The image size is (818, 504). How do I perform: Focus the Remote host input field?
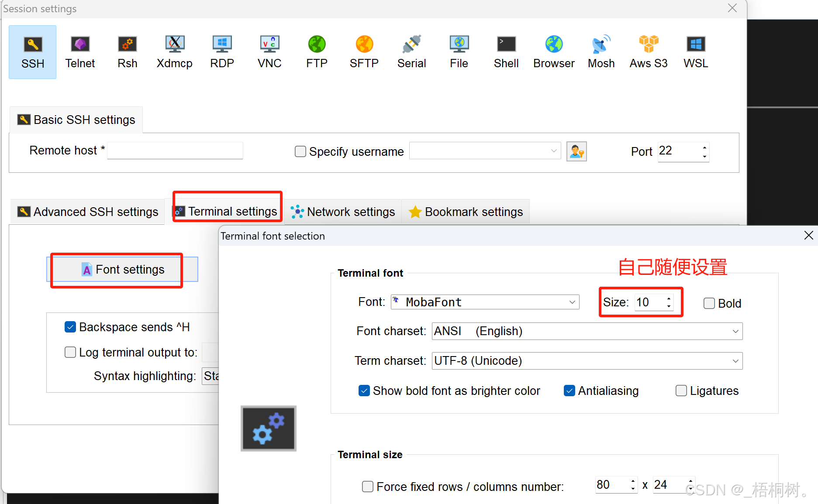click(x=175, y=151)
